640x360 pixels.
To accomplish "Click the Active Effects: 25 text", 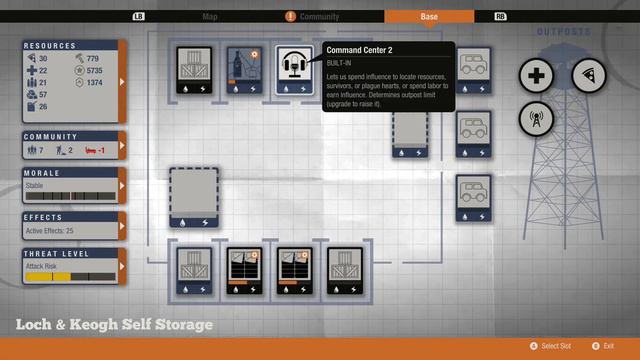I will click(x=49, y=231).
